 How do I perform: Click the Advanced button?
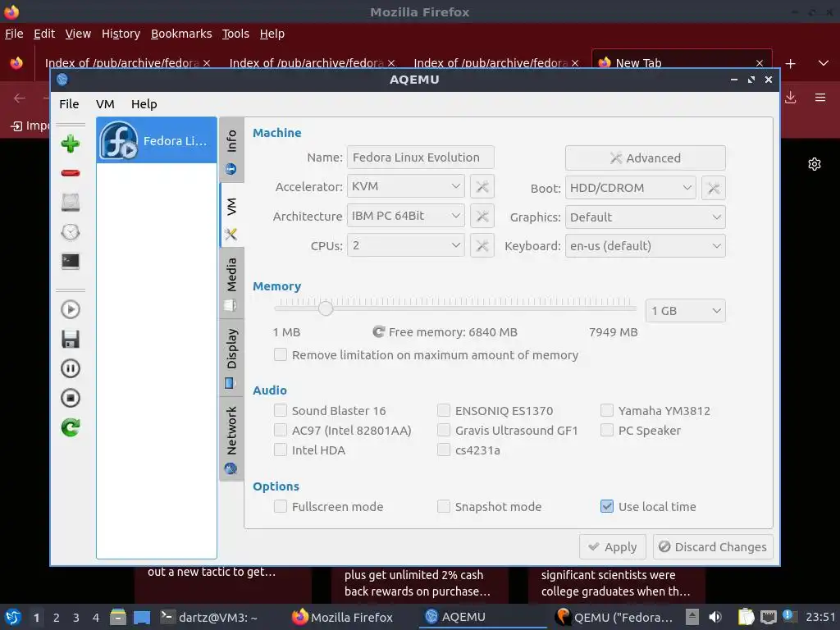point(646,158)
